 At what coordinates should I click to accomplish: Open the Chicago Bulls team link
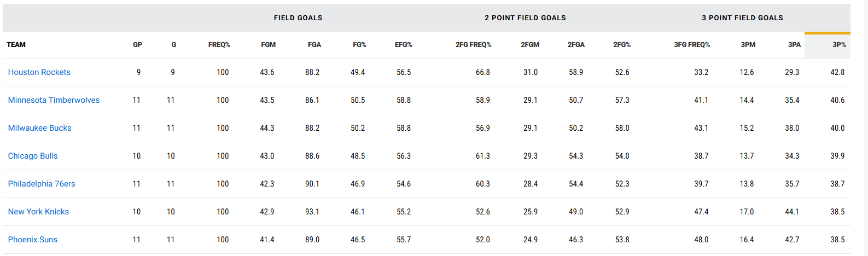tap(33, 156)
